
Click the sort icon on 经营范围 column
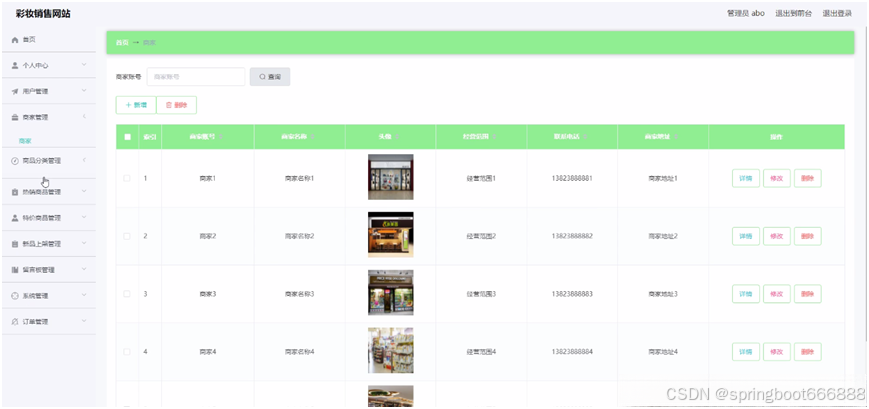click(494, 137)
